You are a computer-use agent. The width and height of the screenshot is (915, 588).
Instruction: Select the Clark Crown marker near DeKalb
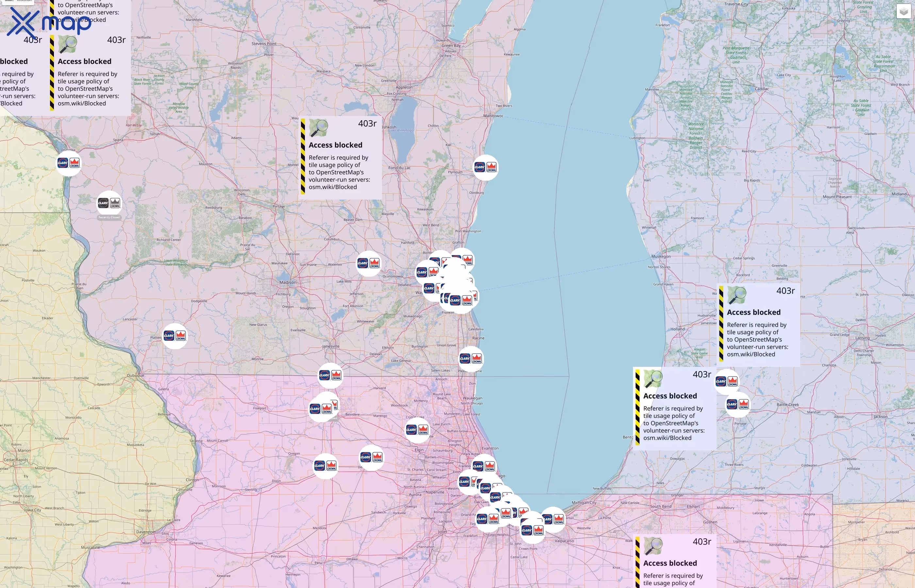pyautogui.click(x=372, y=457)
